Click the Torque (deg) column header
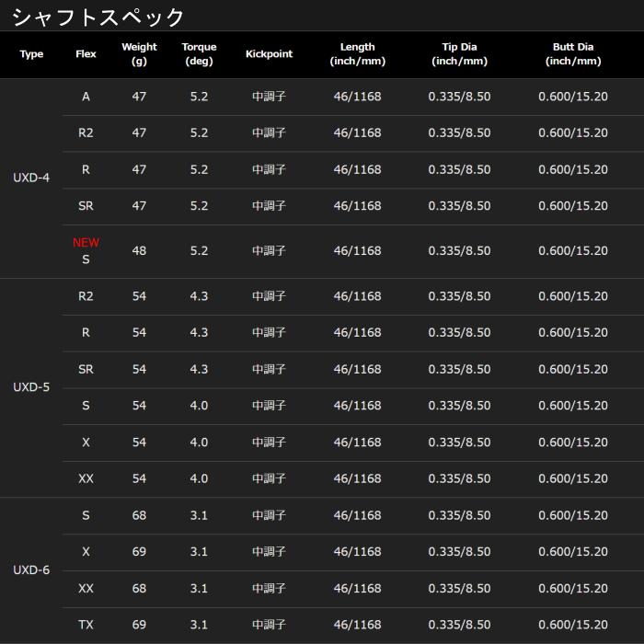This screenshot has height=644, width=644. [199, 53]
